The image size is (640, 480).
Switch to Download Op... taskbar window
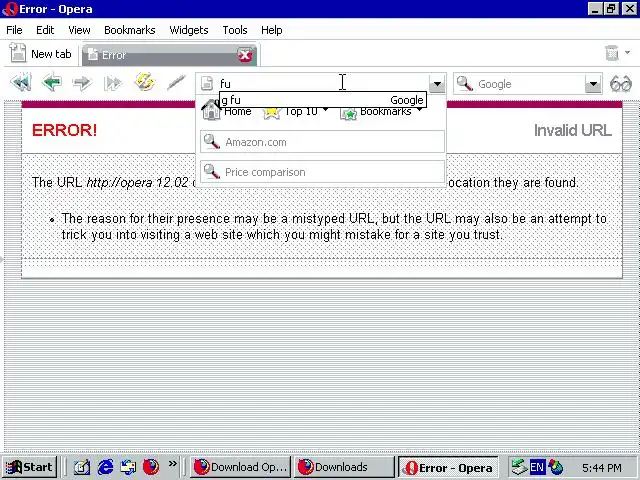point(240,467)
